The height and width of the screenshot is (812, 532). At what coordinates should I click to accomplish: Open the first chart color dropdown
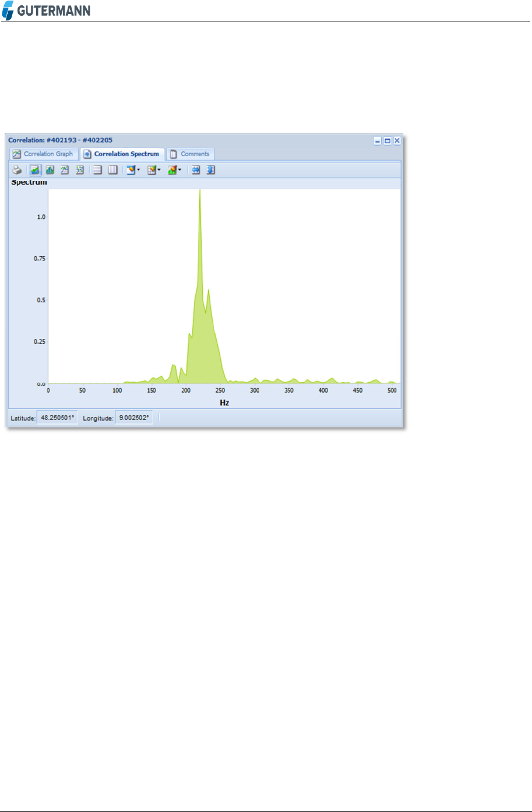[x=133, y=170]
